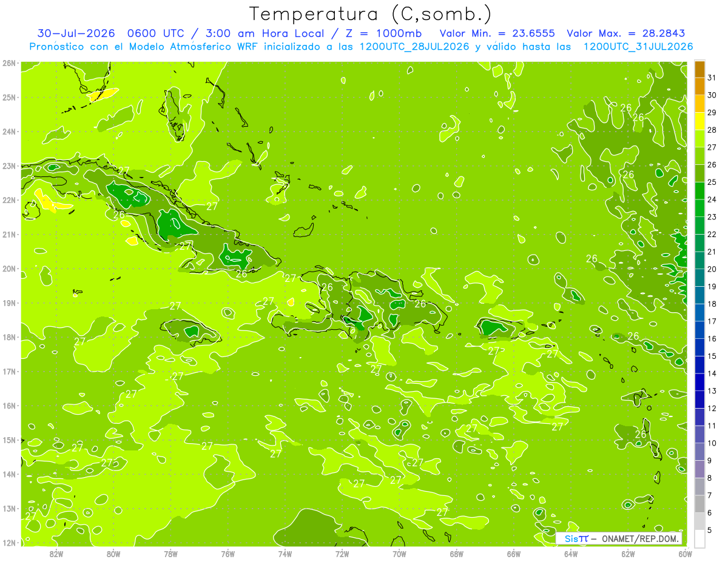Click longitude label '70W'
Screen dimensions: 728x562
coord(399,554)
